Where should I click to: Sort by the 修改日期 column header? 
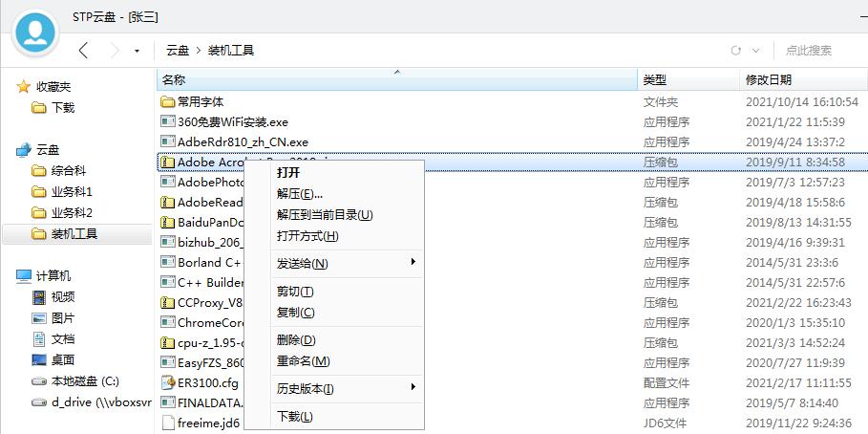[x=804, y=79]
